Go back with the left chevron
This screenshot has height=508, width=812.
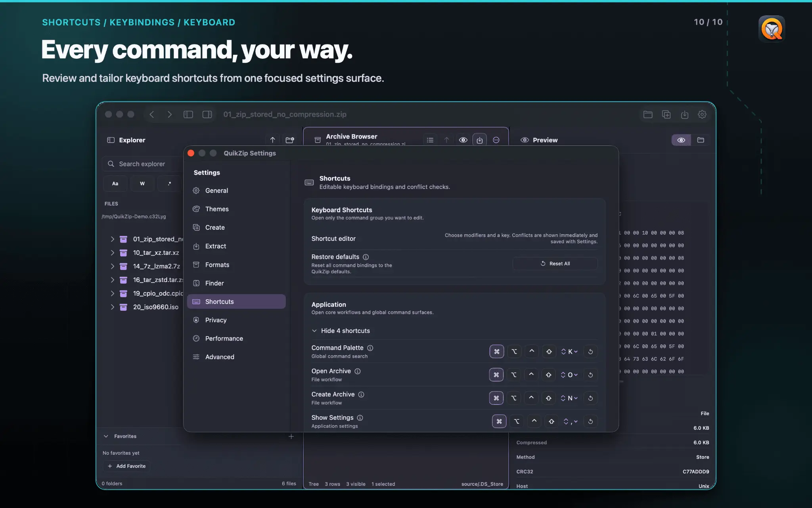point(151,114)
